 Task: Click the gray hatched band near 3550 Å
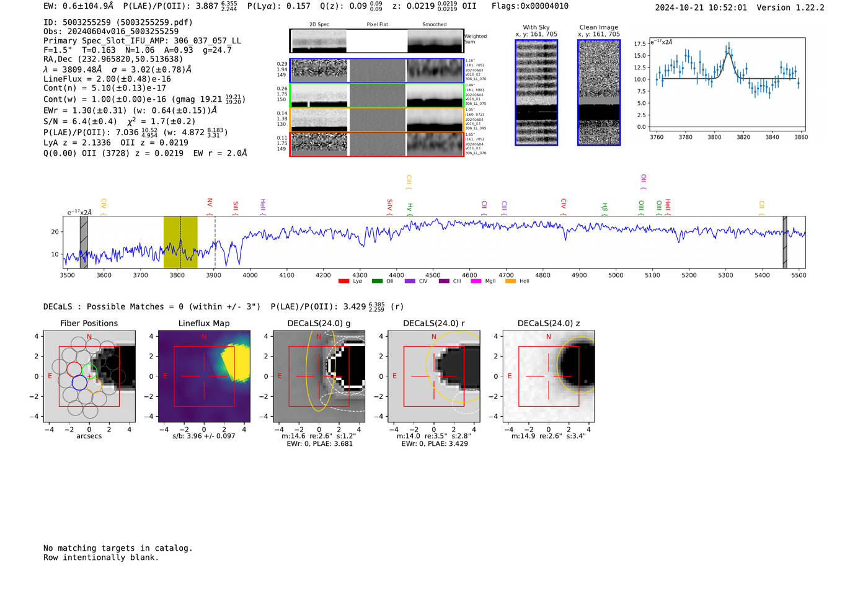point(84,242)
